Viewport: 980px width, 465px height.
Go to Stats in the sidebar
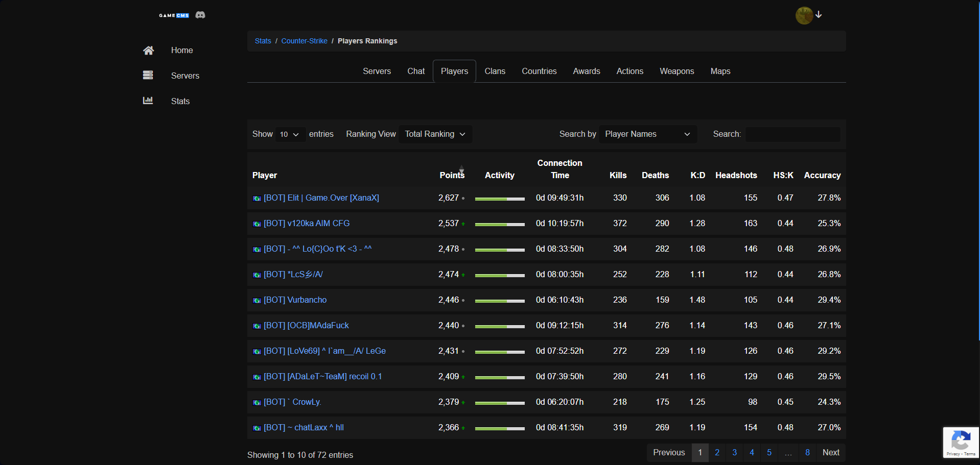(x=180, y=101)
